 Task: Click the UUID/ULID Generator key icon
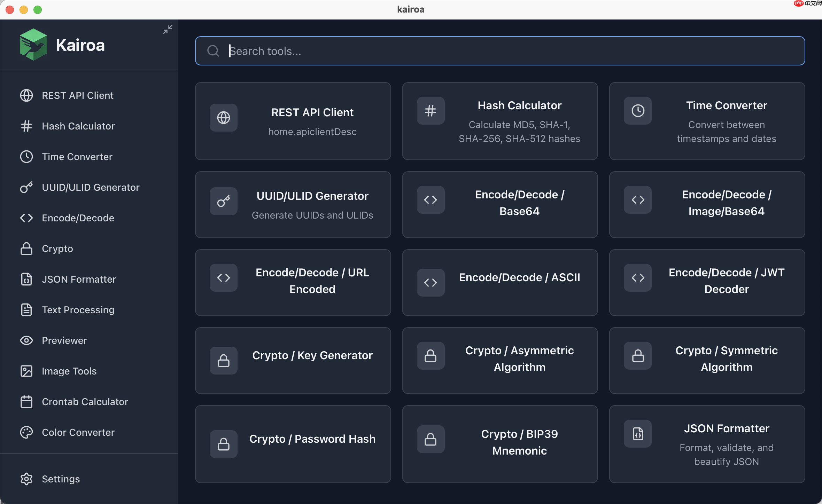coord(26,187)
